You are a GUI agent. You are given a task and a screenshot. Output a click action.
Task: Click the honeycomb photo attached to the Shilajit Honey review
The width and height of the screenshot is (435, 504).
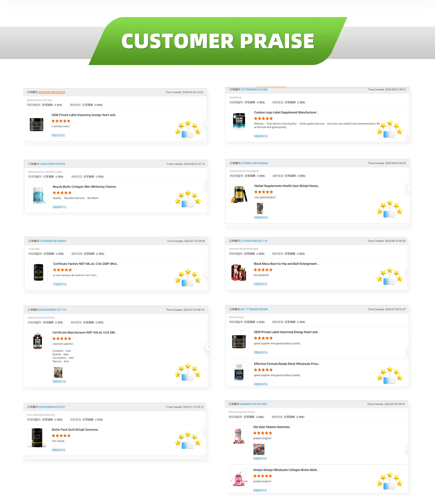[260, 208]
